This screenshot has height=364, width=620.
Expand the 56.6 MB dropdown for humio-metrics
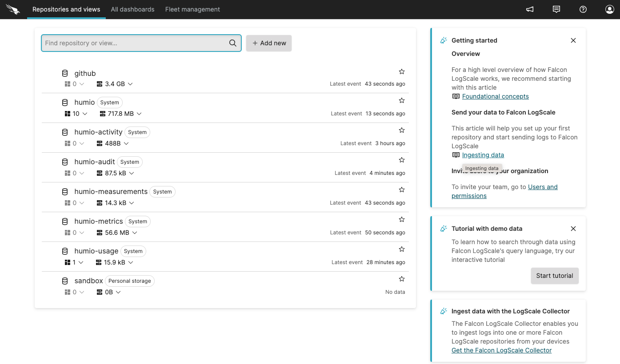coord(135,232)
